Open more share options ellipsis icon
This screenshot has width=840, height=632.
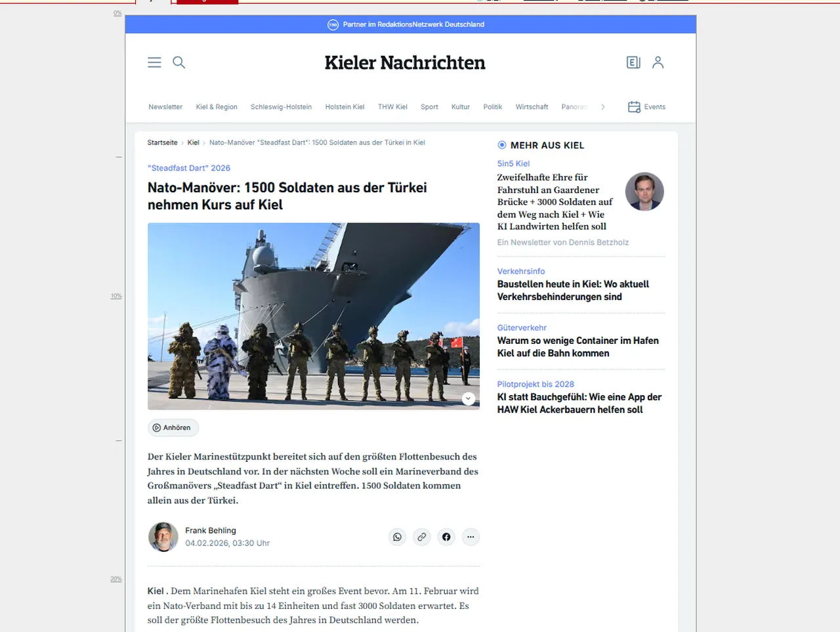(471, 537)
